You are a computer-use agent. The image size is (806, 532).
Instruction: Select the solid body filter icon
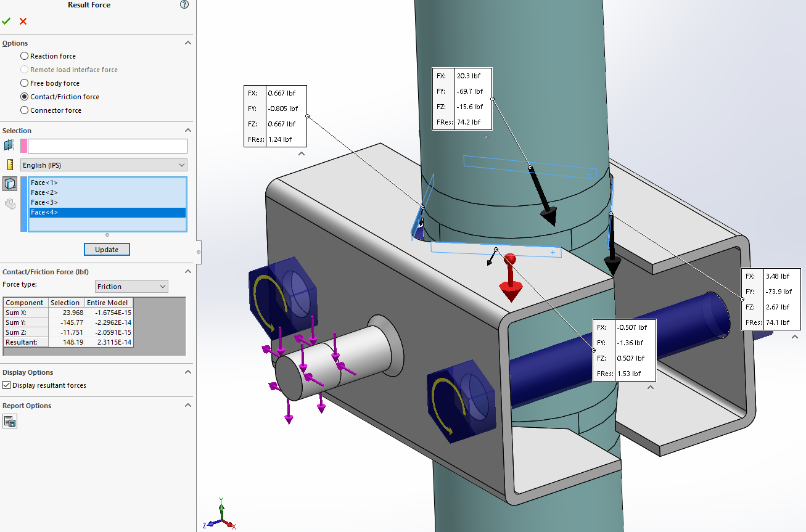[10, 183]
